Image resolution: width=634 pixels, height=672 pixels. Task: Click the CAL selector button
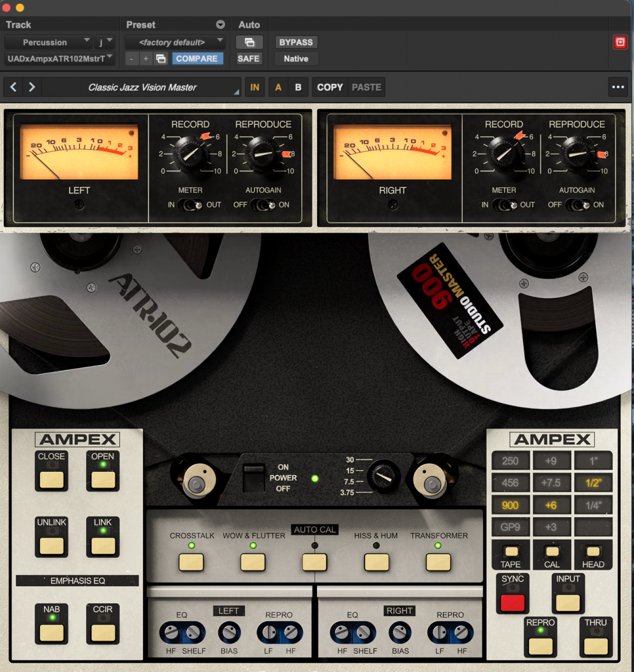click(x=552, y=551)
